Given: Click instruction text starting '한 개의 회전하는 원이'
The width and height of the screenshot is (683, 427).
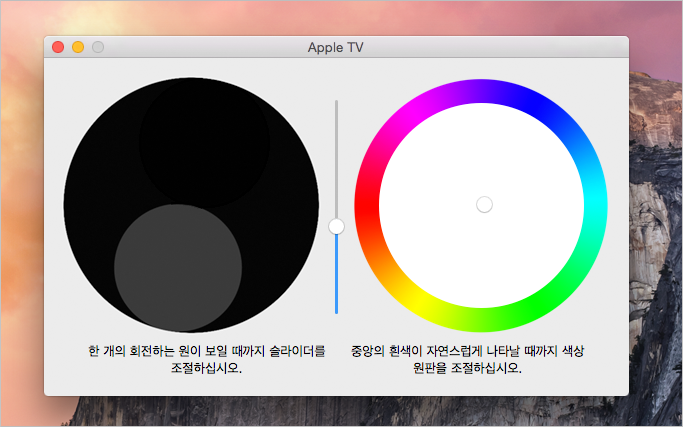Looking at the screenshot, I should click(x=206, y=359).
